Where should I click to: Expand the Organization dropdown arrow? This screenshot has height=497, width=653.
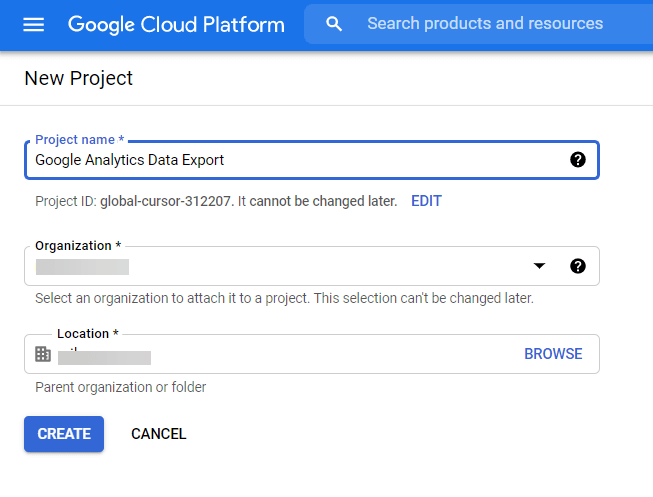(539, 266)
